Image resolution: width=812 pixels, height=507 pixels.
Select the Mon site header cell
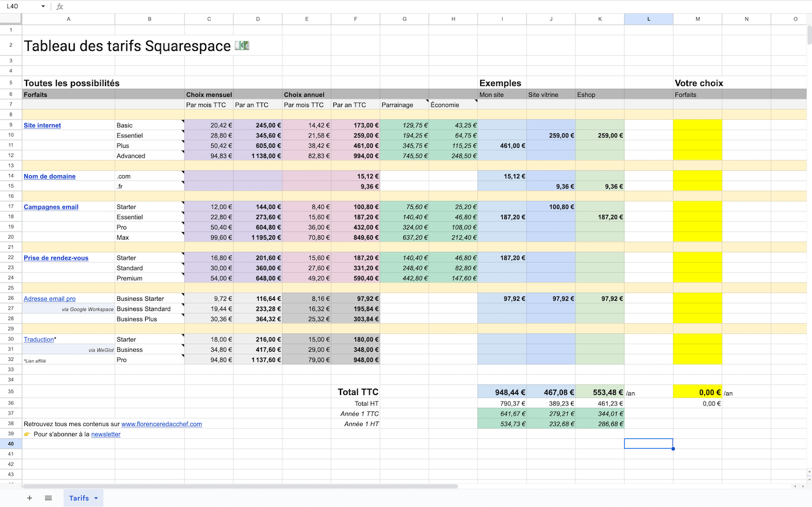[502, 95]
